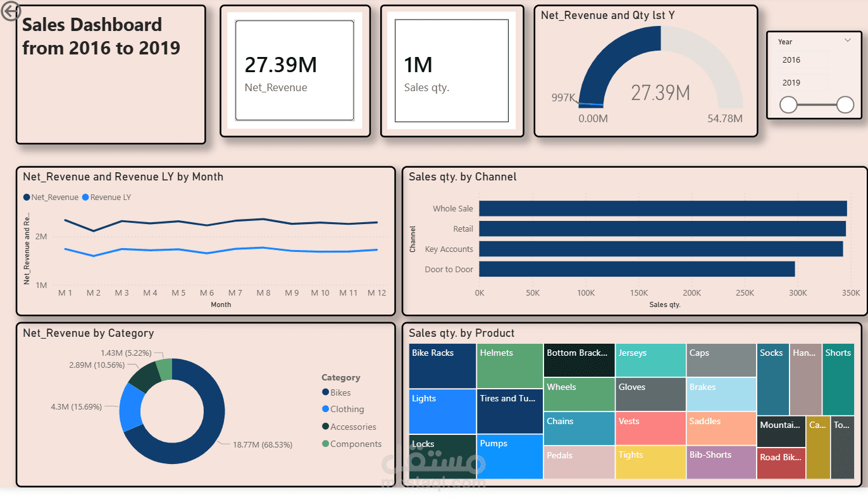Viewport: 868px width, 502px height.
Task: Open the Net_Revenue and Qty lst Y gauge
Action: pos(645,70)
